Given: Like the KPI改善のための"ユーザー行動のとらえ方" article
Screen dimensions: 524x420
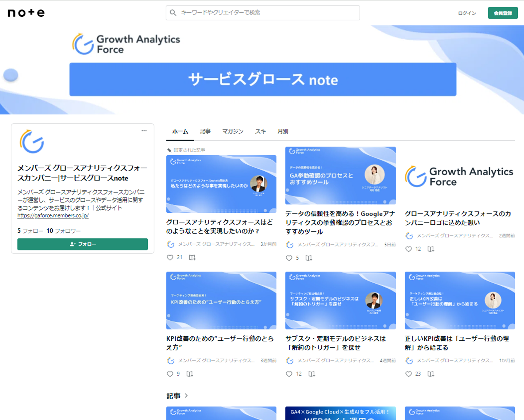Looking at the screenshot, I should [170, 374].
